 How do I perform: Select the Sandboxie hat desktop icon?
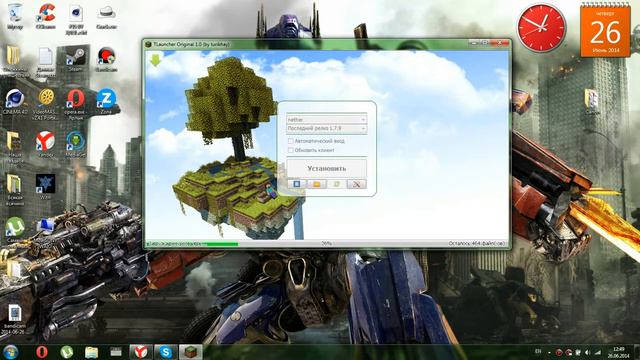tap(107, 16)
